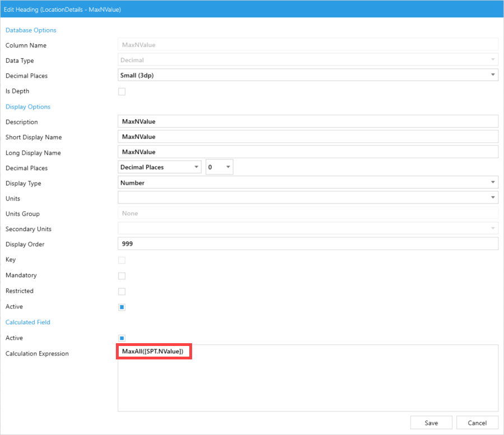504x435 pixels.
Task: Open the Small (3dp) Decimal Places dropdown
Action: (307, 75)
